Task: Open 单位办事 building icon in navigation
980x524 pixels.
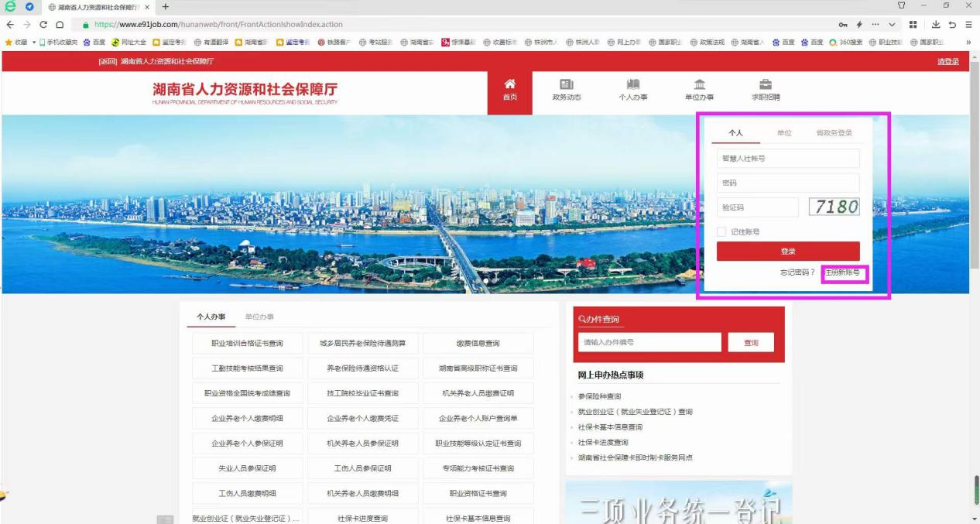Action: 699,84
